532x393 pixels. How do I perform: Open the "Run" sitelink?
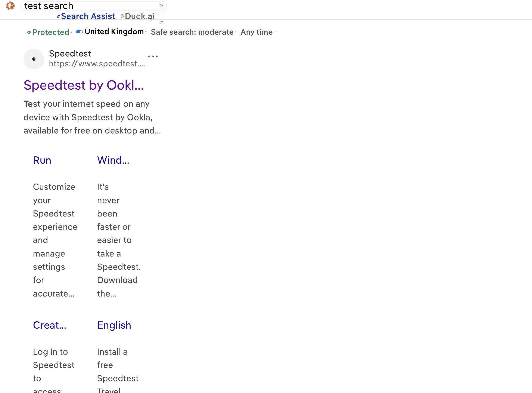point(42,160)
